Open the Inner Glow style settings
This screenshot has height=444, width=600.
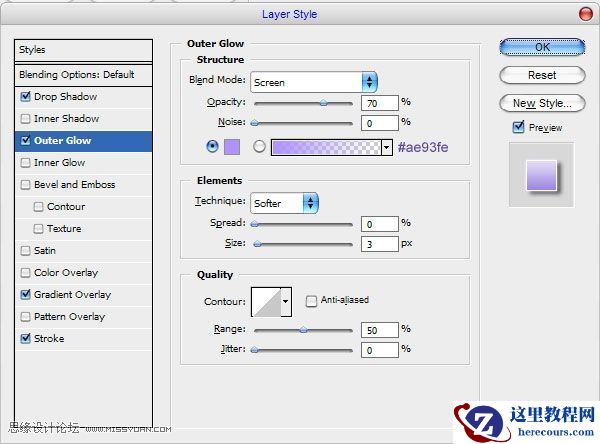click(x=59, y=163)
